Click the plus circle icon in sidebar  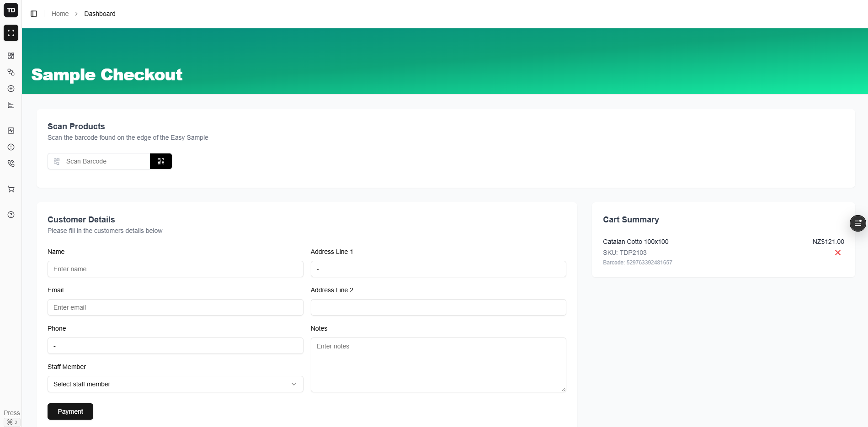tap(11, 89)
